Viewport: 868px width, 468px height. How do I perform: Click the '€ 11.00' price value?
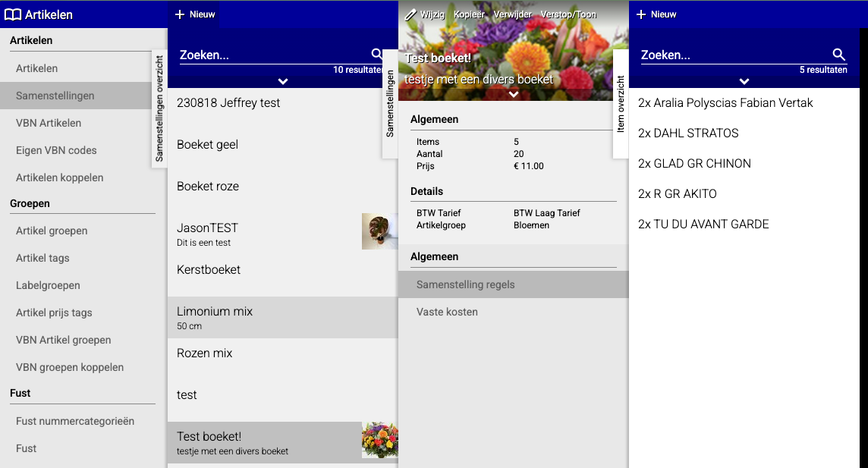(529, 166)
